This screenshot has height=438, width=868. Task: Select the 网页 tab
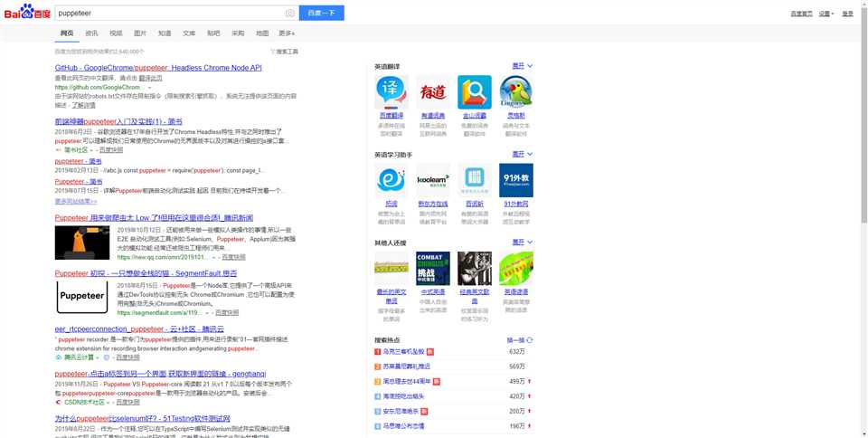67,33
